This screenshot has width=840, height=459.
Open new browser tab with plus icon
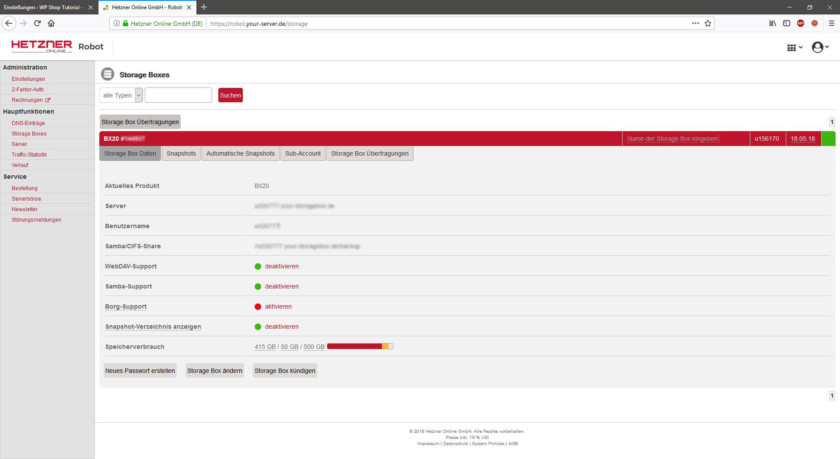[x=204, y=7]
